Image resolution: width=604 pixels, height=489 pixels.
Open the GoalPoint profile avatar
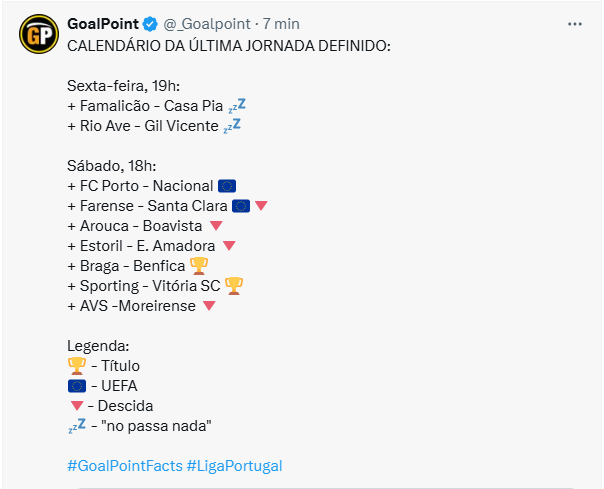pyautogui.click(x=39, y=34)
